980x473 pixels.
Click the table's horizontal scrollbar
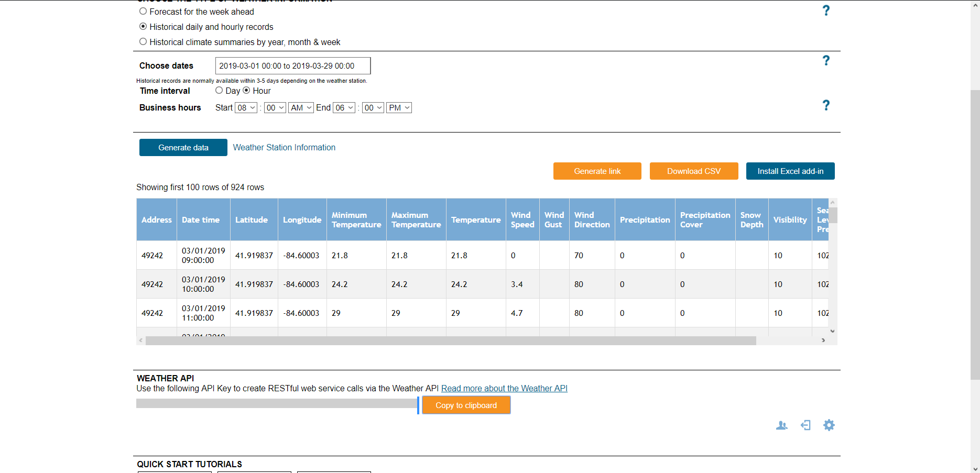pyautogui.click(x=451, y=341)
